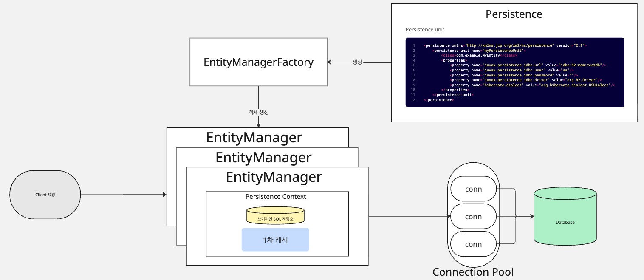
Task: Click the Persistence unit label
Action: [425, 29]
